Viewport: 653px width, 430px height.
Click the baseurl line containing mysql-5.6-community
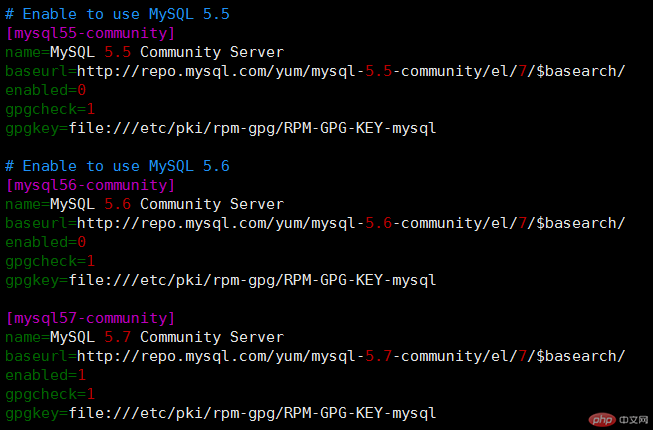point(315,223)
